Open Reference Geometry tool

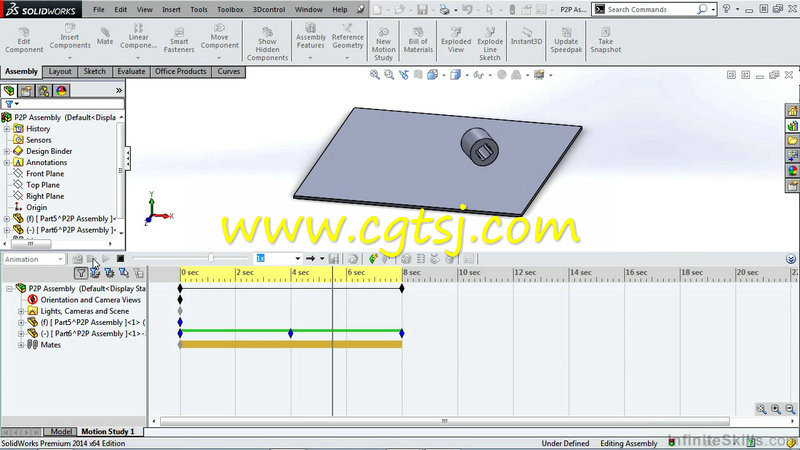[347, 37]
